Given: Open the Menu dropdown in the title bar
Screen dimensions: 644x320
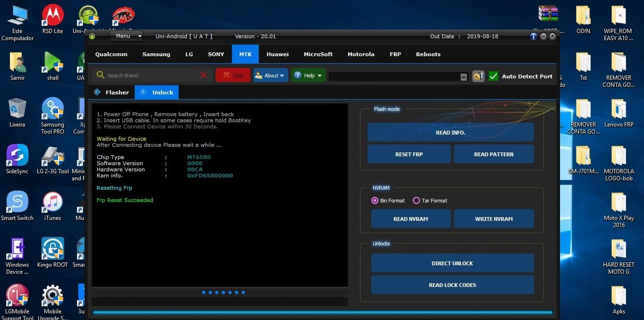Looking at the screenshot, I should click(126, 36).
